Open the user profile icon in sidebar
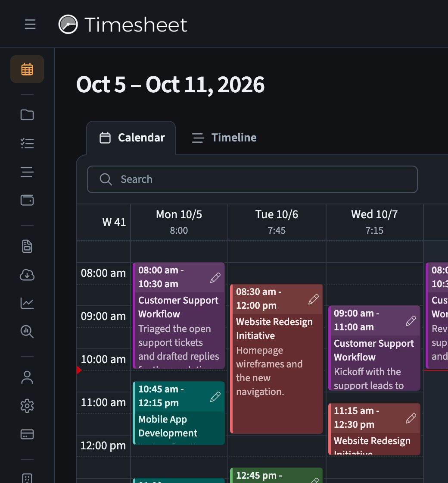The image size is (448, 483). point(27,377)
